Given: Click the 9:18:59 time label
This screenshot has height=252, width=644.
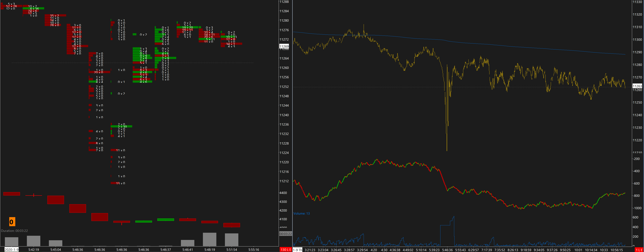Looking at the screenshot, I should coord(526,250).
